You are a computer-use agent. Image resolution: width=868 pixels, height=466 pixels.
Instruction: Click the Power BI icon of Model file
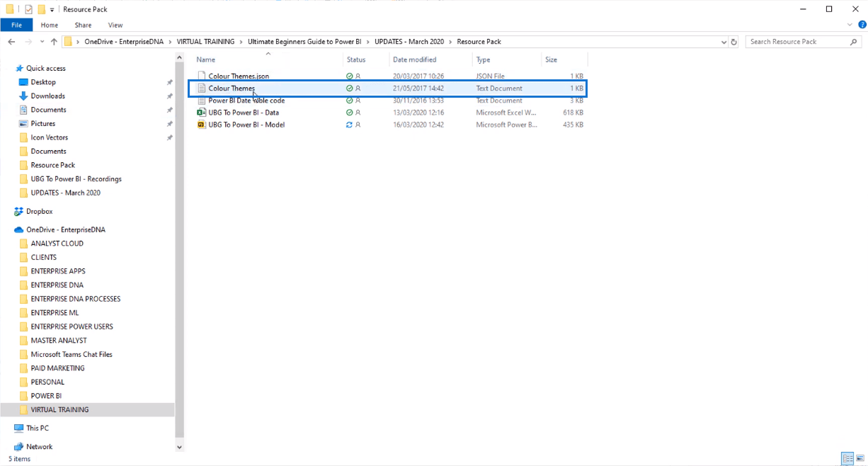pyautogui.click(x=201, y=125)
